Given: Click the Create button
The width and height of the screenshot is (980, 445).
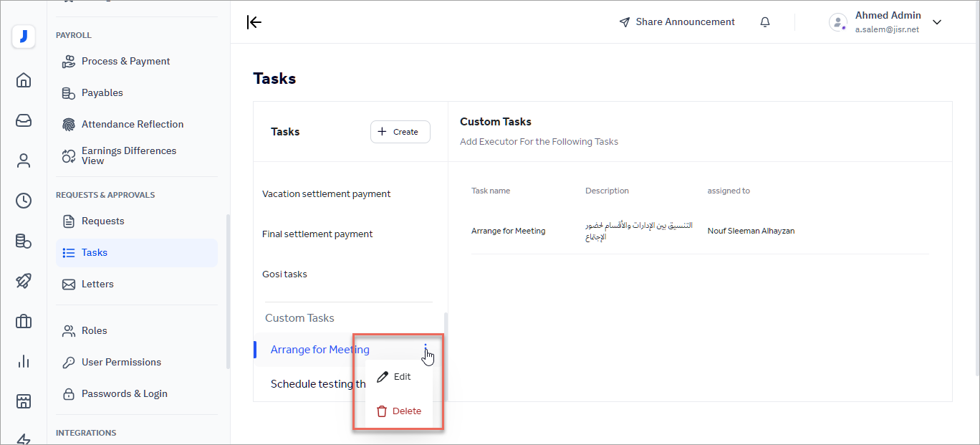Looking at the screenshot, I should click(x=400, y=131).
